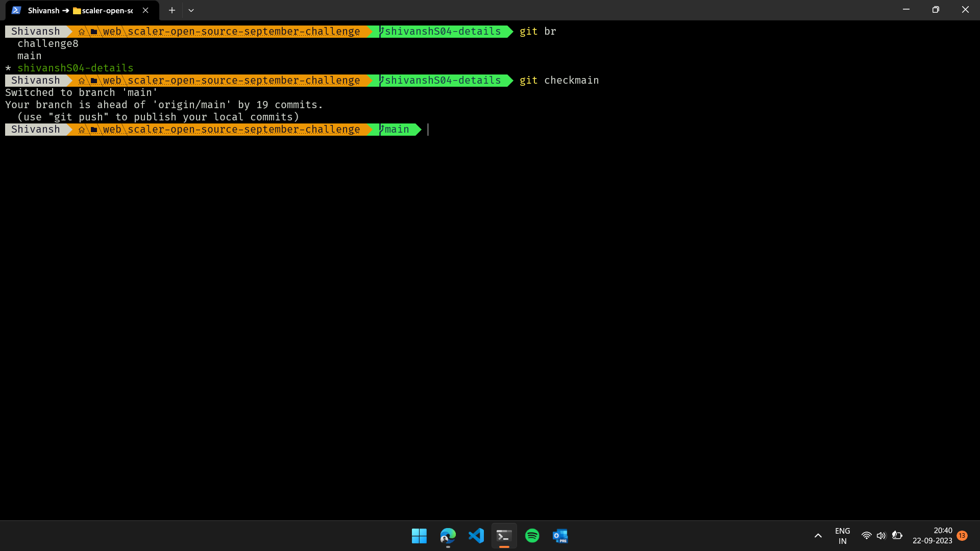This screenshot has width=980, height=551.
Task: Open Spotify from the taskbar
Action: click(532, 536)
